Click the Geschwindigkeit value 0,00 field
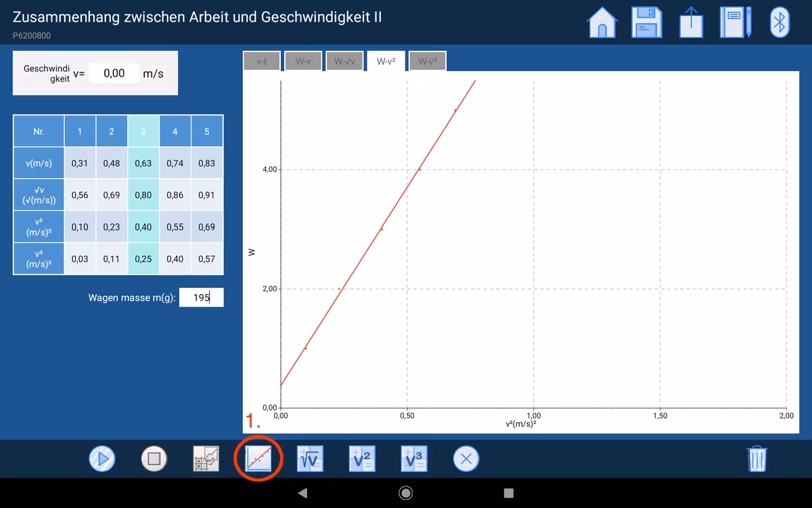Viewport: 812px width, 508px height. (x=114, y=73)
